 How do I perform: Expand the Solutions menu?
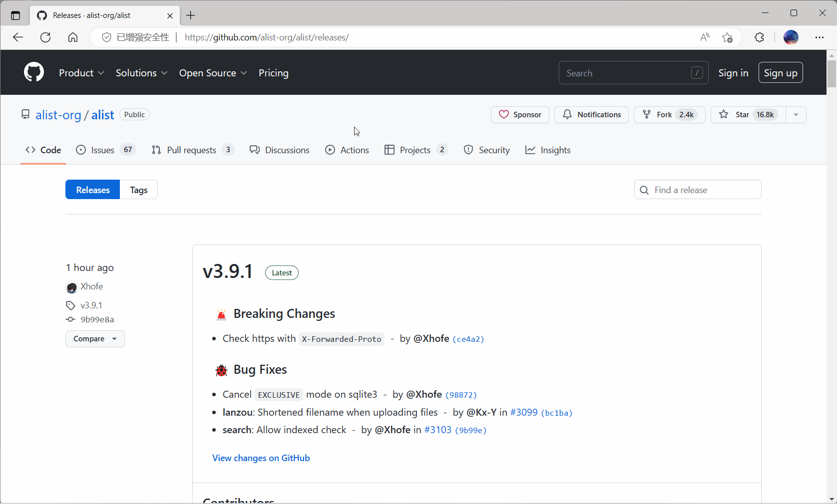[x=141, y=73]
